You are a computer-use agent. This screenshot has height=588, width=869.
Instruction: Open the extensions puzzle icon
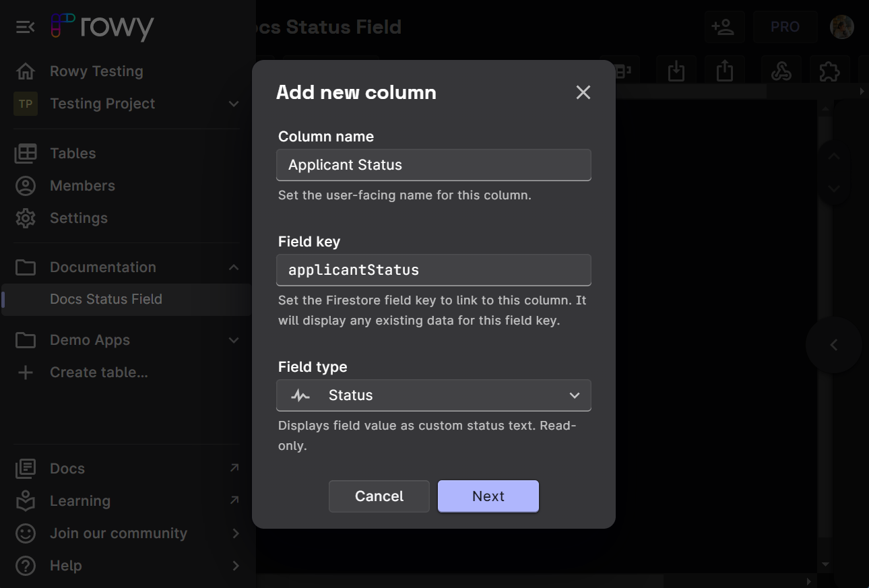pos(829,71)
